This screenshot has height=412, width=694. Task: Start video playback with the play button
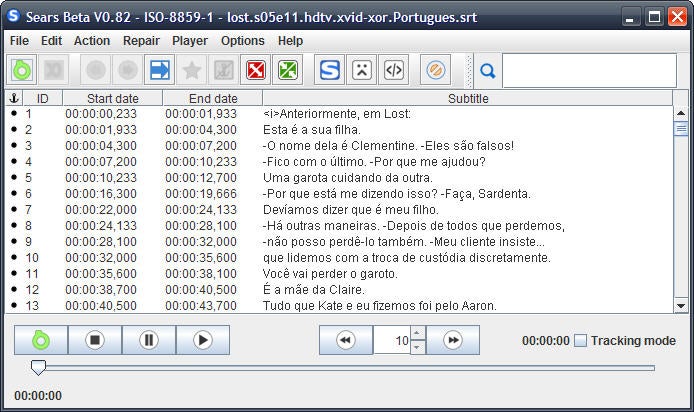(203, 340)
